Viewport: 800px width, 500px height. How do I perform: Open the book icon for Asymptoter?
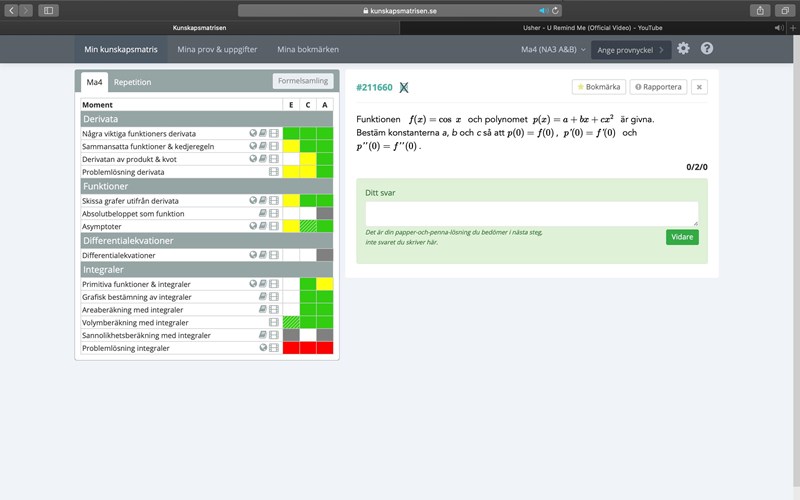(263, 226)
